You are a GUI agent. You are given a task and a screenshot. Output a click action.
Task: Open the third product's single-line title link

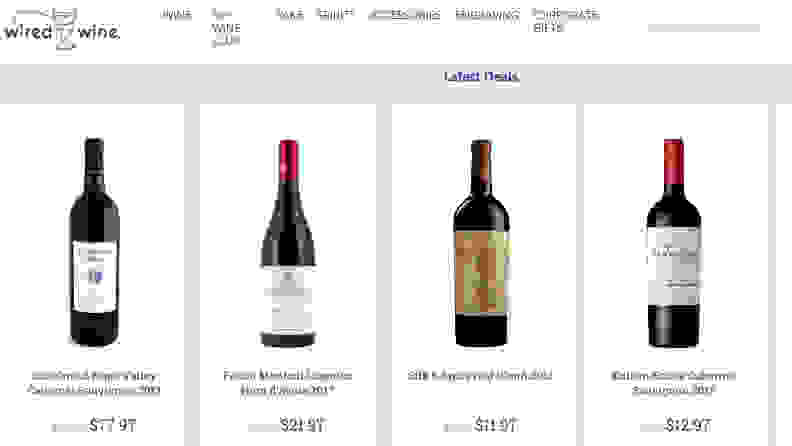coord(480,376)
